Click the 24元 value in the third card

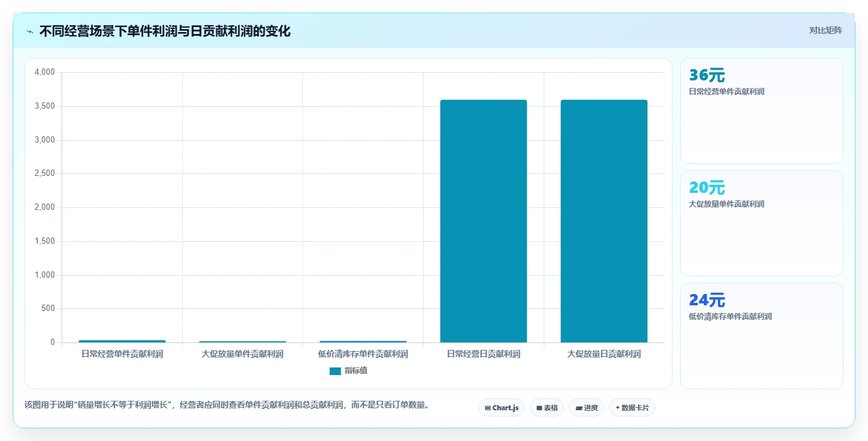[x=706, y=300]
